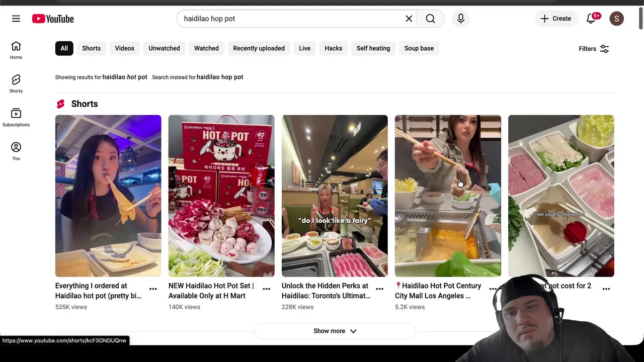Image resolution: width=644 pixels, height=362 pixels.
Task: Open the NEW Haidilao Hot Pot Set thumbnail
Action: (221, 196)
